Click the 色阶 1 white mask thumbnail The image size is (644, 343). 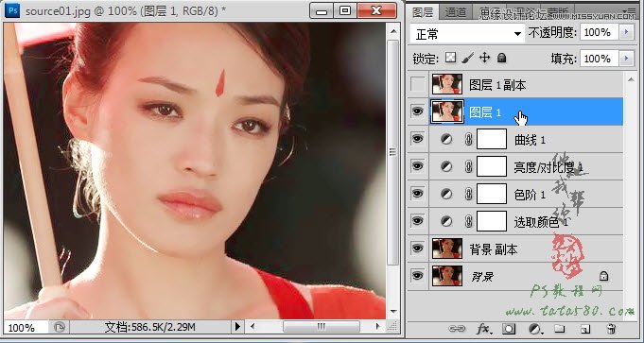(492, 194)
